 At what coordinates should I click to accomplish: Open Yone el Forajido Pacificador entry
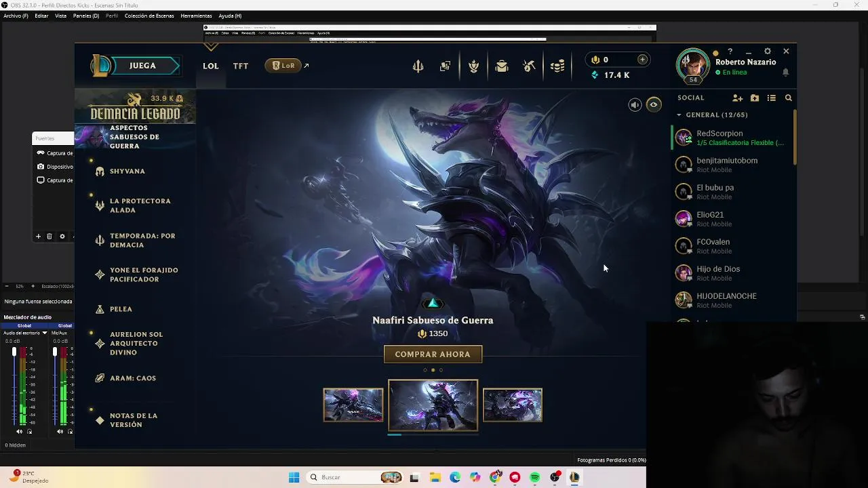coord(144,274)
